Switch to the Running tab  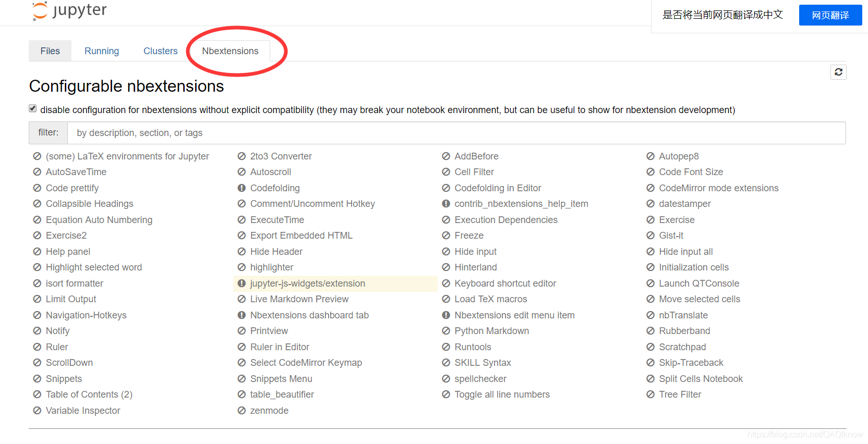[102, 51]
